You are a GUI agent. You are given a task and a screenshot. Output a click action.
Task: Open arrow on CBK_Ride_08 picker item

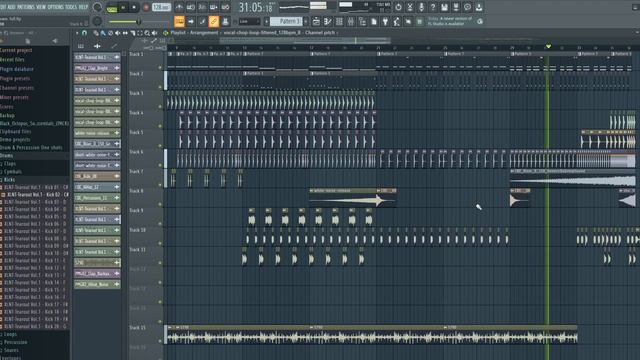[117, 176]
